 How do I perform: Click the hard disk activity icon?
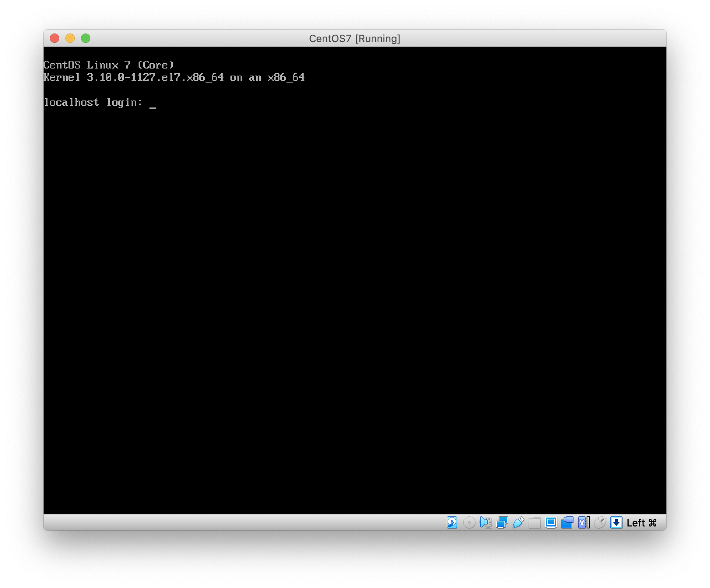(x=452, y=523)
